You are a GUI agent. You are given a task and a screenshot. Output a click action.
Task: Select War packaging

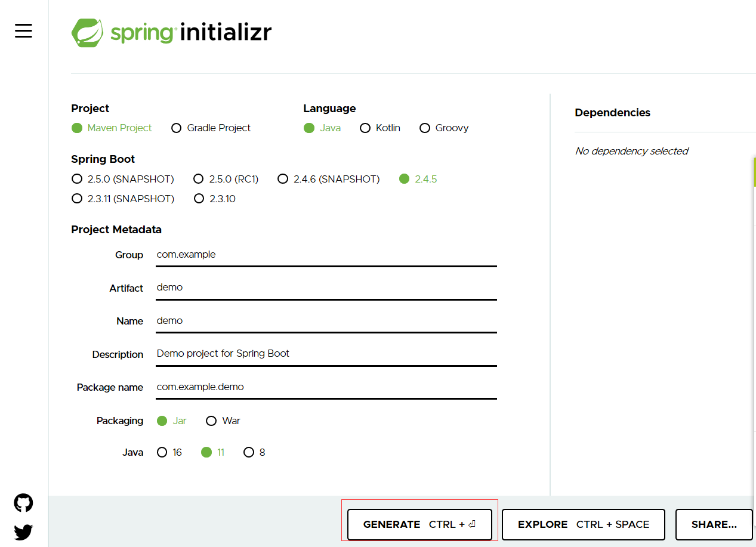pyautogui.click(x=211, y=421)
